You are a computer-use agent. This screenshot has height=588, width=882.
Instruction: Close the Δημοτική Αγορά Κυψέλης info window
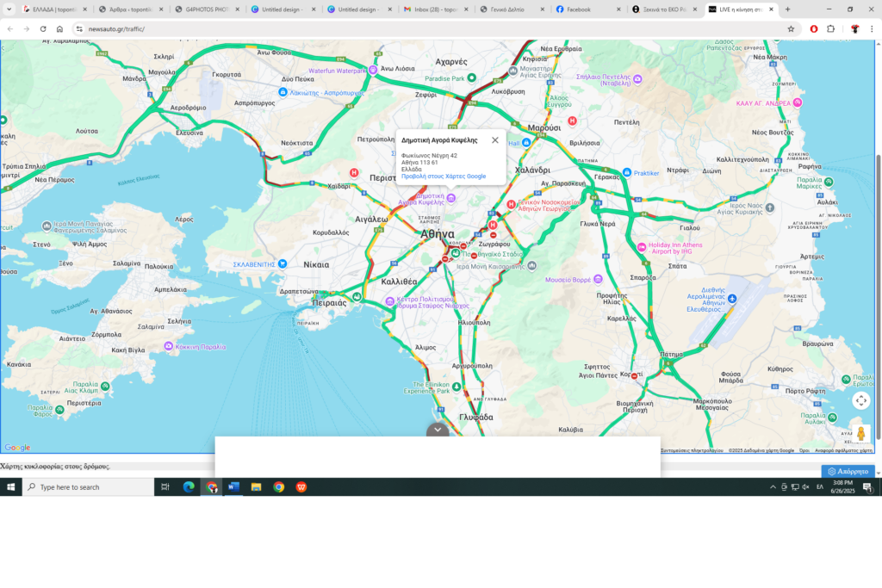click(x=495, y=140)
